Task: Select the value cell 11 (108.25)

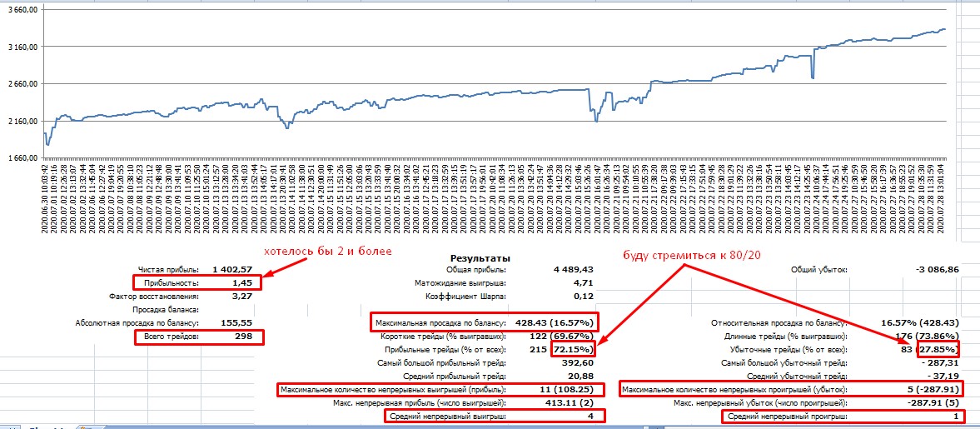Action: click(568, 390)
